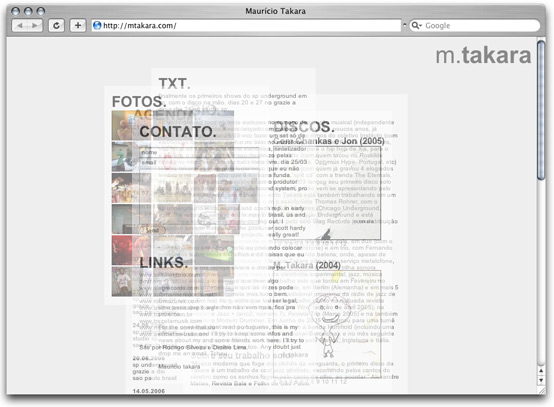Viewport: 554px width, 407px height.
Task: Submit the contact form with Send button
Action: (152, 230)
